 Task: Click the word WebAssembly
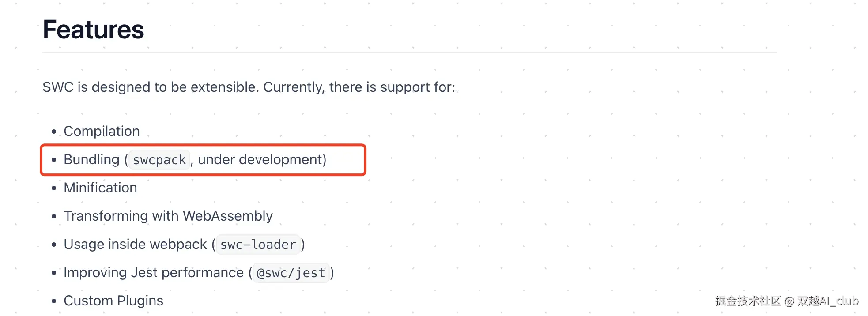click(227, 216)
